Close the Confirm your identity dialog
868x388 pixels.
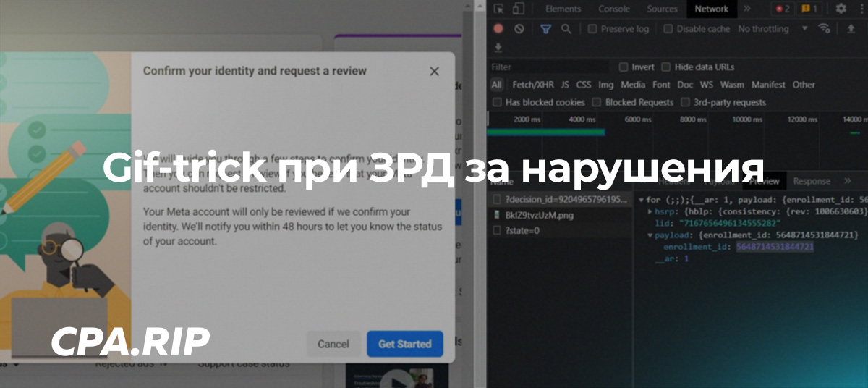(434, 71)
